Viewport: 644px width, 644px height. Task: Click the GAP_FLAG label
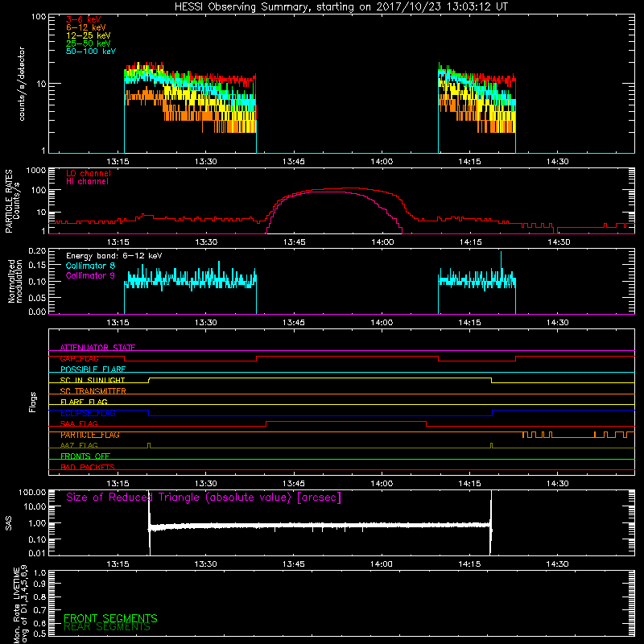pyautogui.click(x=79, y=358)
